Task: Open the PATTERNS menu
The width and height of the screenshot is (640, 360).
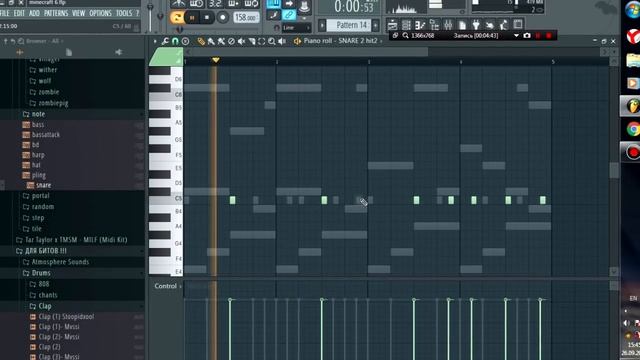Action: (x=56, y=13)
